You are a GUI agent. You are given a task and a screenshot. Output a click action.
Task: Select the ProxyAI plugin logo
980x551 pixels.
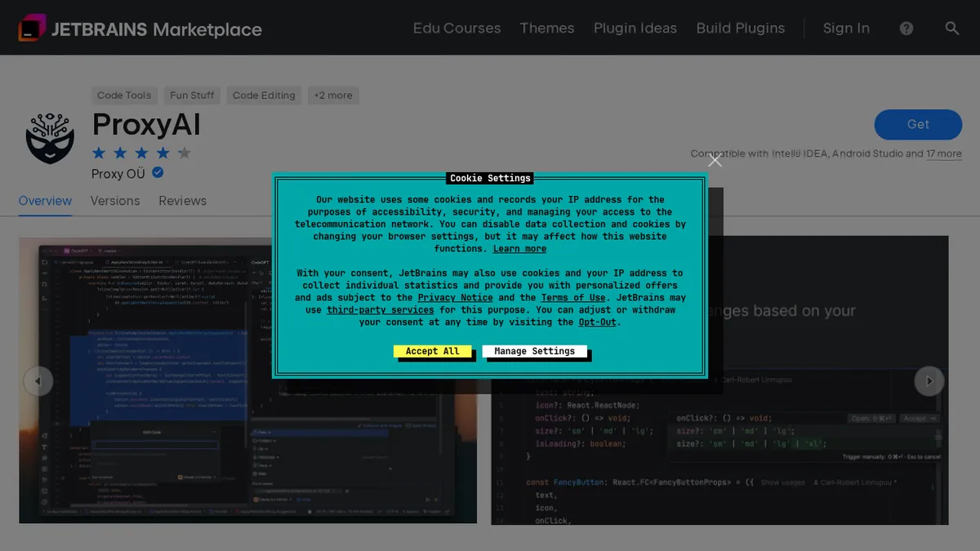pos(49,139)
